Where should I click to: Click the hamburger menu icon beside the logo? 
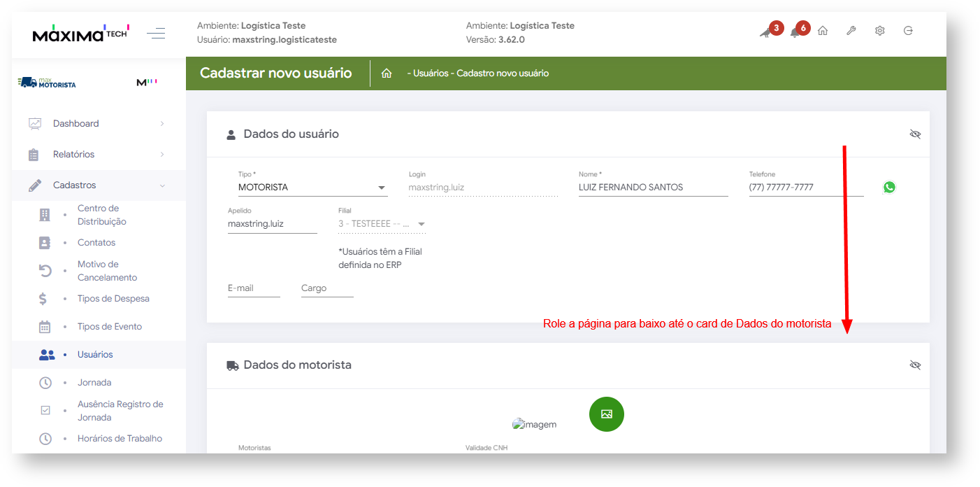click(x=156, y=33)
